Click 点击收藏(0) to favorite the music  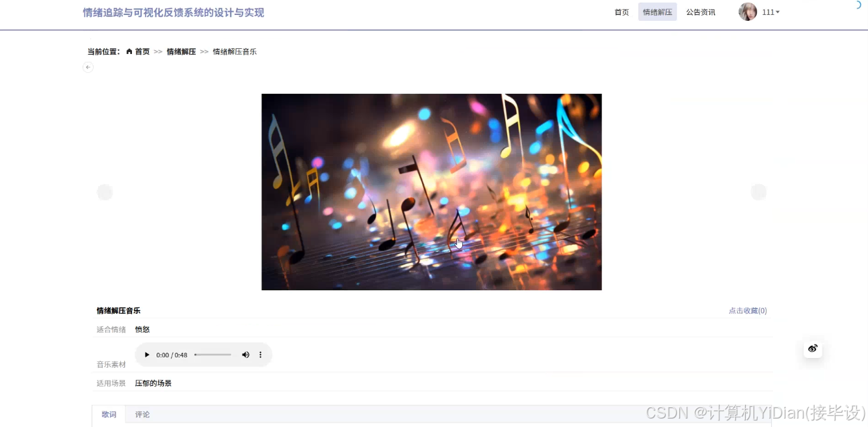(x=748, y=310)
